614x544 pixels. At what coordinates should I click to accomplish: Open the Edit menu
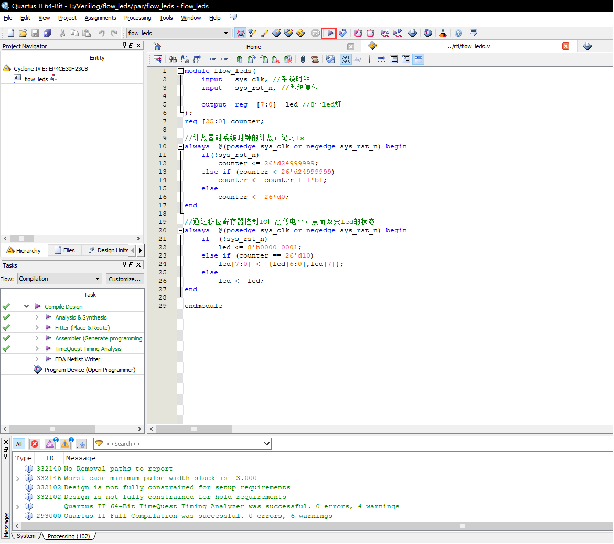click(x=25, y=18)
